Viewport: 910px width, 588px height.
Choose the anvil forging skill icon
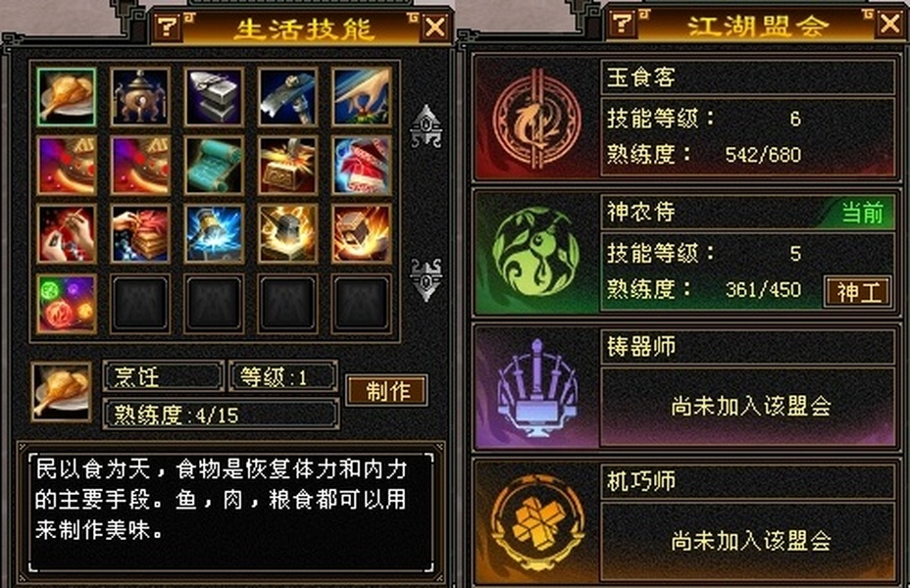pyautogui.click(x=214, y=96)
